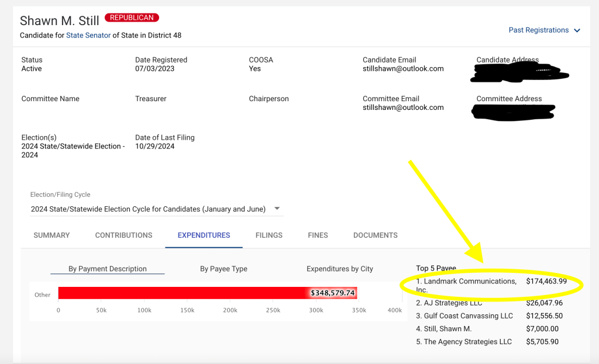Expand the Past Registrations chevron
Viewport: 599px width, 364px height.
click(577, 30)
